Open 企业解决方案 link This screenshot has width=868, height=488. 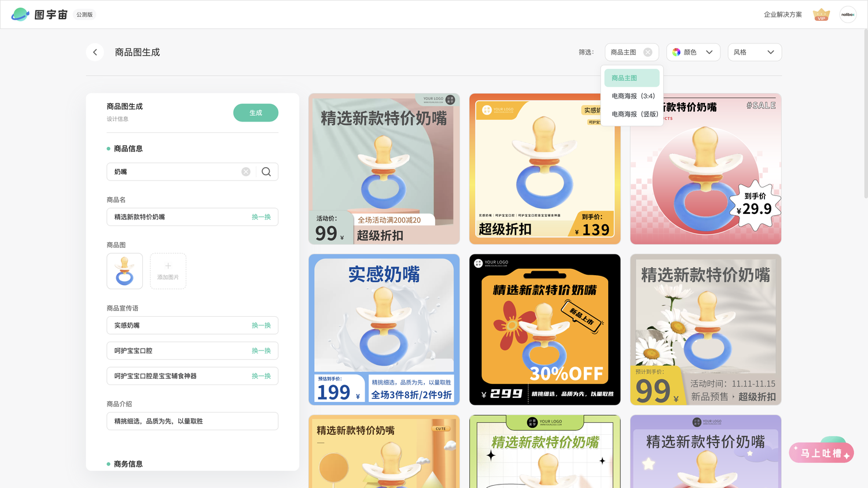click(782, 14)
